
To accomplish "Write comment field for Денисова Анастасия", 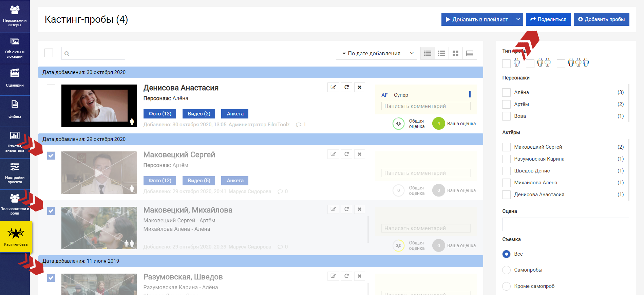I will tap(426, 106).
